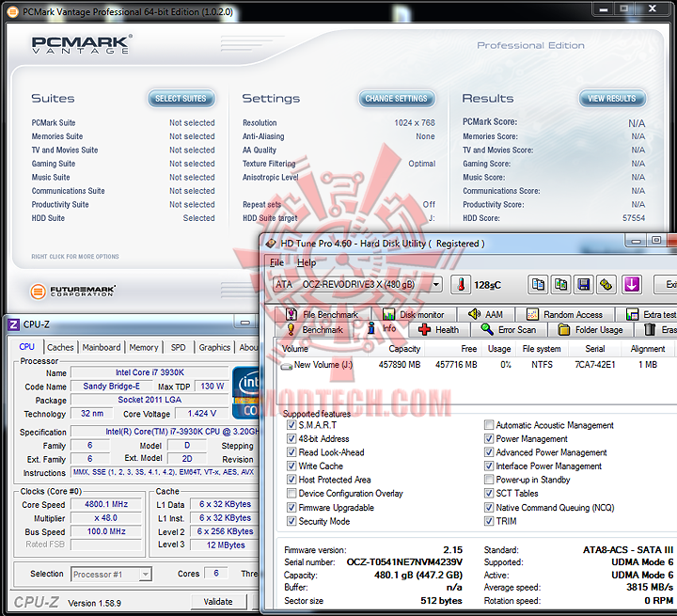Click the orange PCMark Vantage title bar icon

(13, 11)
